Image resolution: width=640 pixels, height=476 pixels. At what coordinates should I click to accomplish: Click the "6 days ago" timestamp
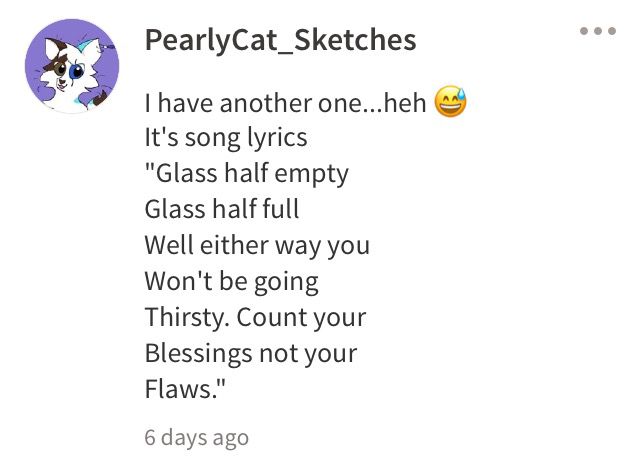click(x=196, y=438)
